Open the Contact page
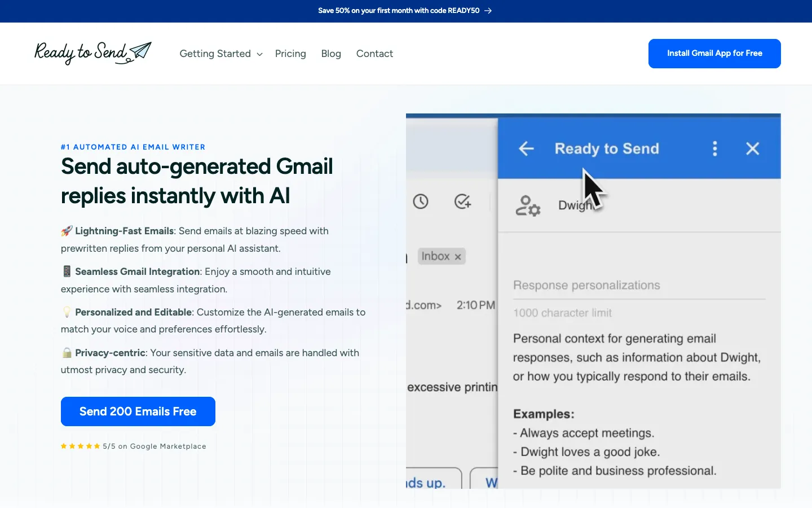The width and height of the screenshot is (812, 508). 374,54
